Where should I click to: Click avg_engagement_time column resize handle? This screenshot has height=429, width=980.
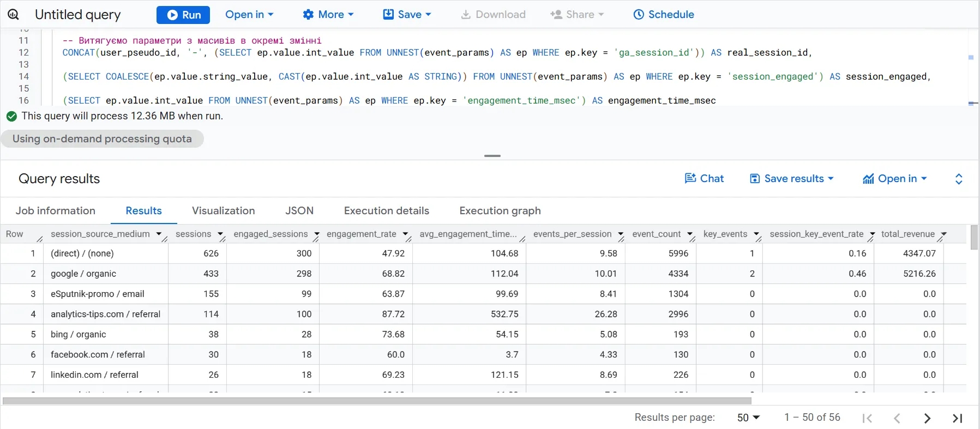click(x=522, y=239)
